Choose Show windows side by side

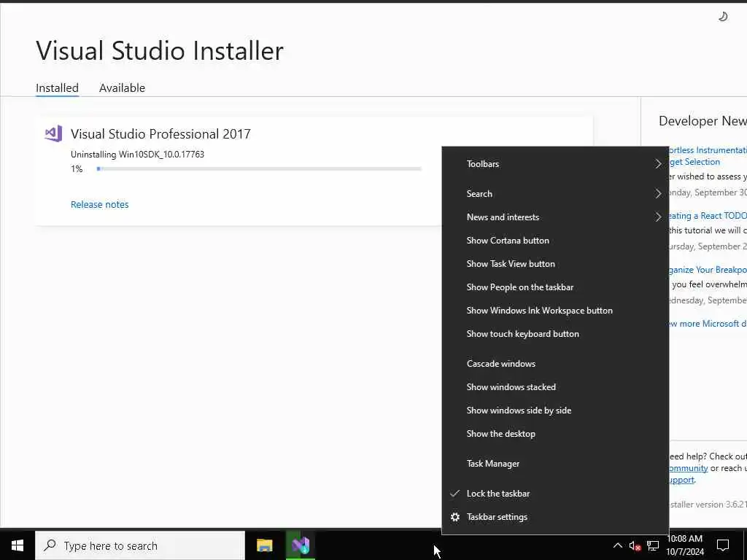pos(555,410)
